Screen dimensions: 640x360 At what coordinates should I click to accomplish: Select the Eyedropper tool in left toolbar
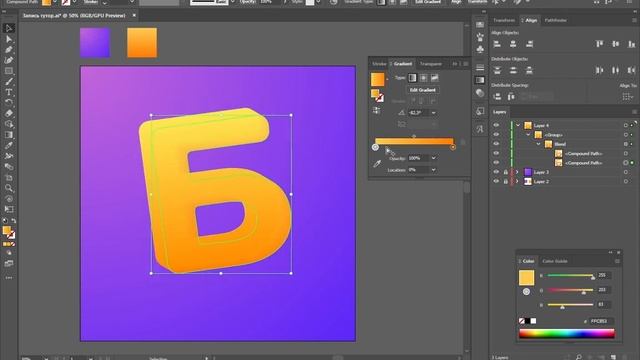coord(9,145)
